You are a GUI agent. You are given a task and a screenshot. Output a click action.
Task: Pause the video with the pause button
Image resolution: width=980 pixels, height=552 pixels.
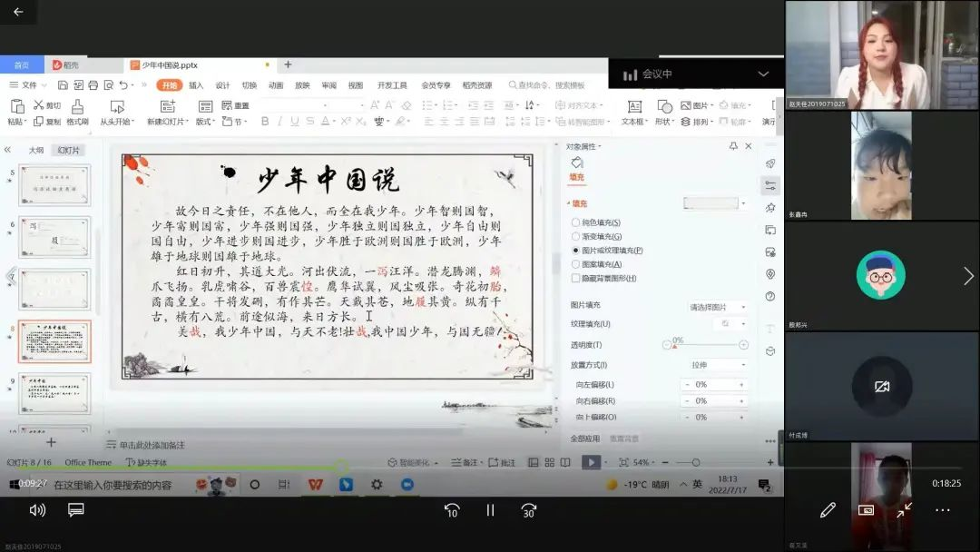coord(490,510)
